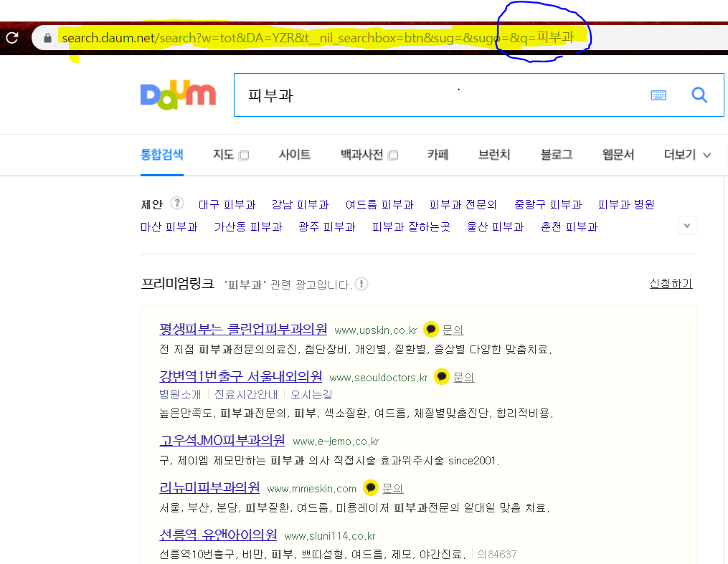Click 문의 link for 클린업피부과의원
The image size is (728, 564).
tap(453, 330)
